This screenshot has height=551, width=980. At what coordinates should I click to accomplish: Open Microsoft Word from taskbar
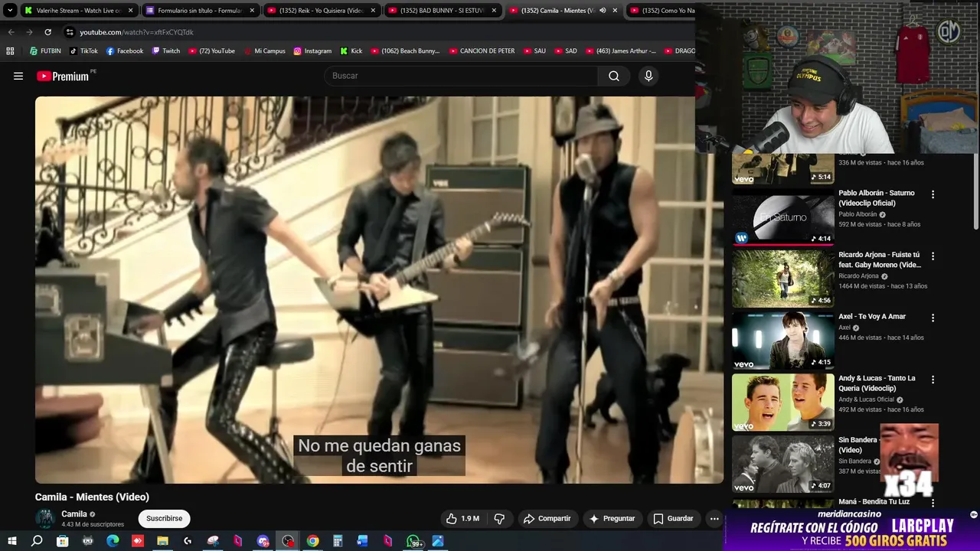[x=363, y=541]
